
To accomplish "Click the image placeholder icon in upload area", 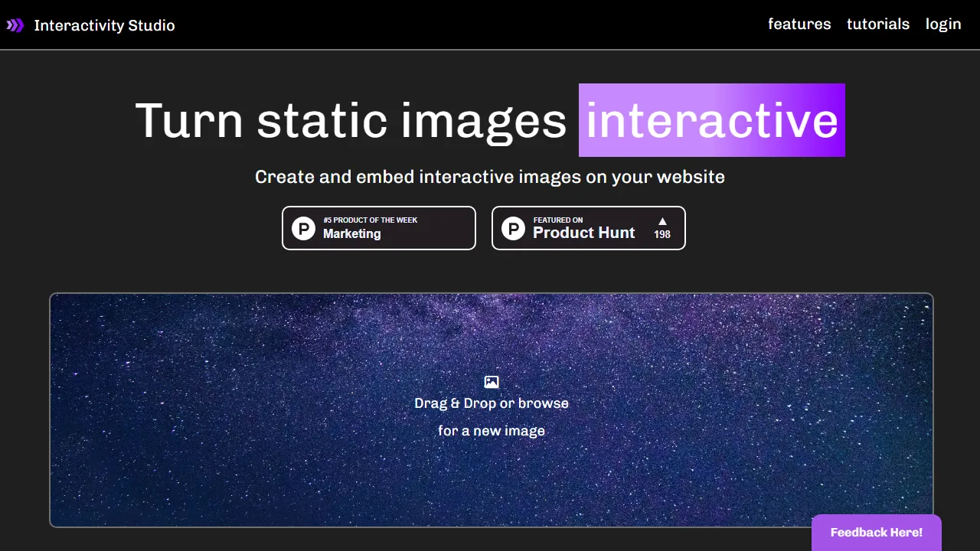I will [491, 381].
